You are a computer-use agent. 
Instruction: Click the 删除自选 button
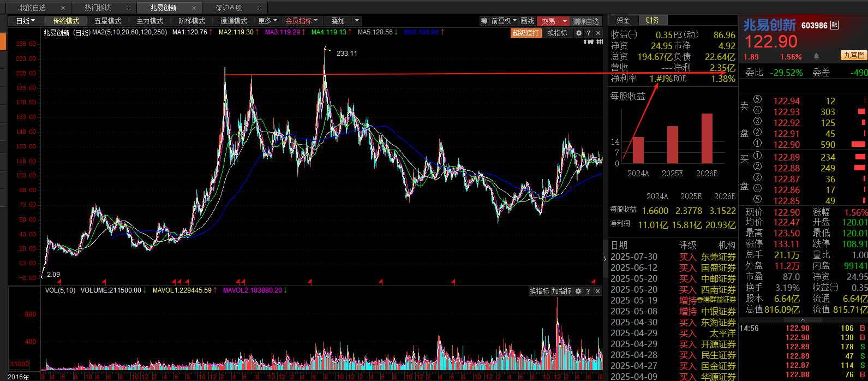(x=586, y=21)
